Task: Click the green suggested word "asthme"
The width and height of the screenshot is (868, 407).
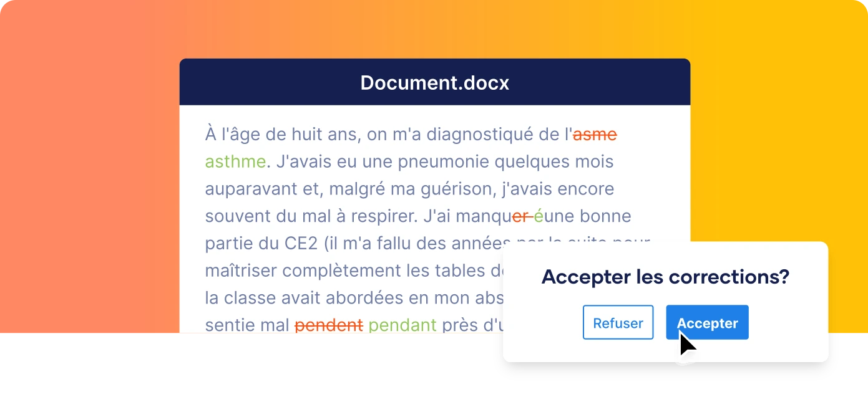Action: pyautogui.click(x=235, y=161)
